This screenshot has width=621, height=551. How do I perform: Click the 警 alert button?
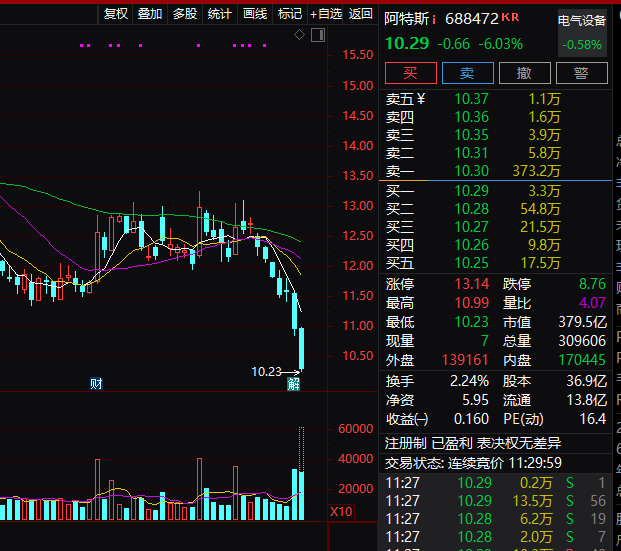click(x=582, y=73)
